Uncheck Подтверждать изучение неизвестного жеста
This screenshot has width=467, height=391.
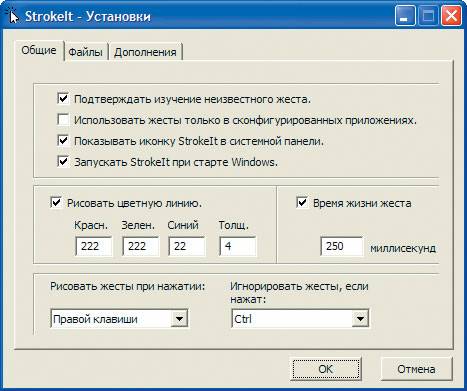[x=63, y=99]
